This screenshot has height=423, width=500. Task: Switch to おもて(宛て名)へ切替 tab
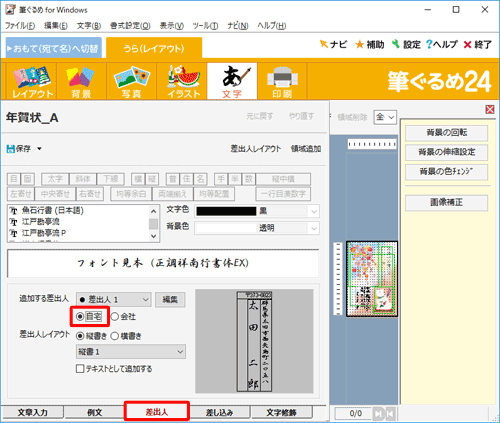(x=54, y=48)
